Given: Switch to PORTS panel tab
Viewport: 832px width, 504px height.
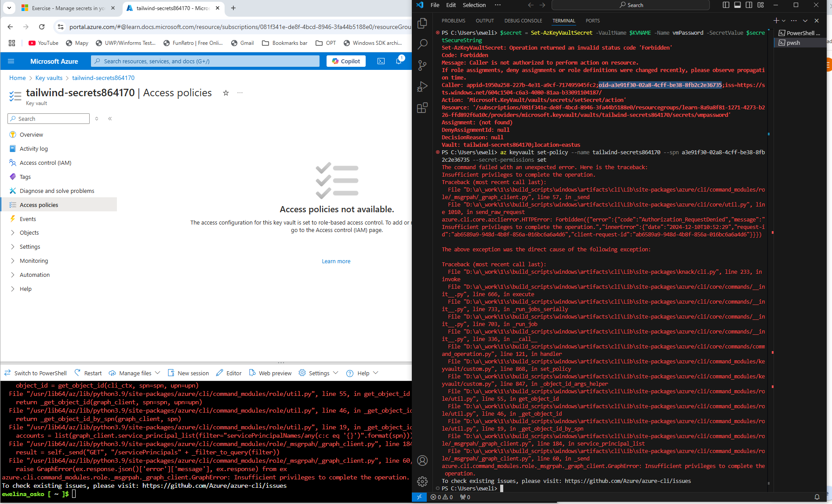Looking at the screenshot, I should pyautogui.click(x=592, y=21).
